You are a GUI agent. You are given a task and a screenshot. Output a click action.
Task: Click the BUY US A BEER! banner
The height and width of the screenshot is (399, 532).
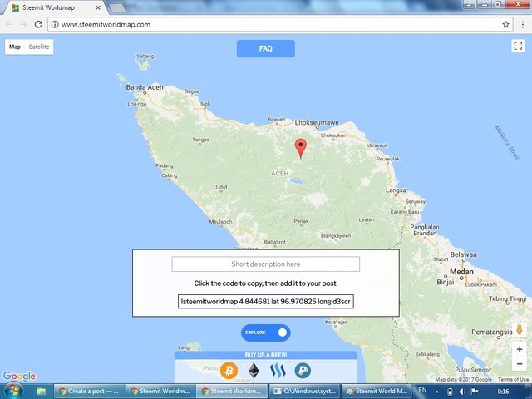[x=266, y=355]
